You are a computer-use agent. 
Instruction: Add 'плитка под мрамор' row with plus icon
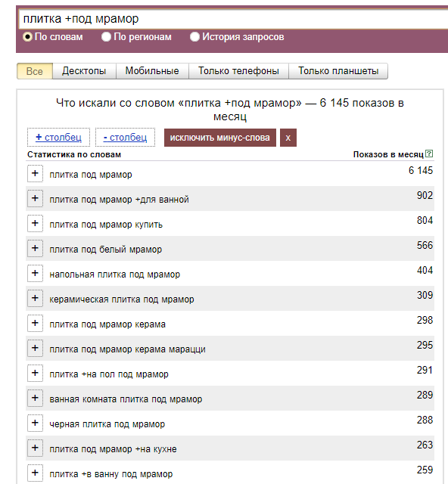point(35,173)
